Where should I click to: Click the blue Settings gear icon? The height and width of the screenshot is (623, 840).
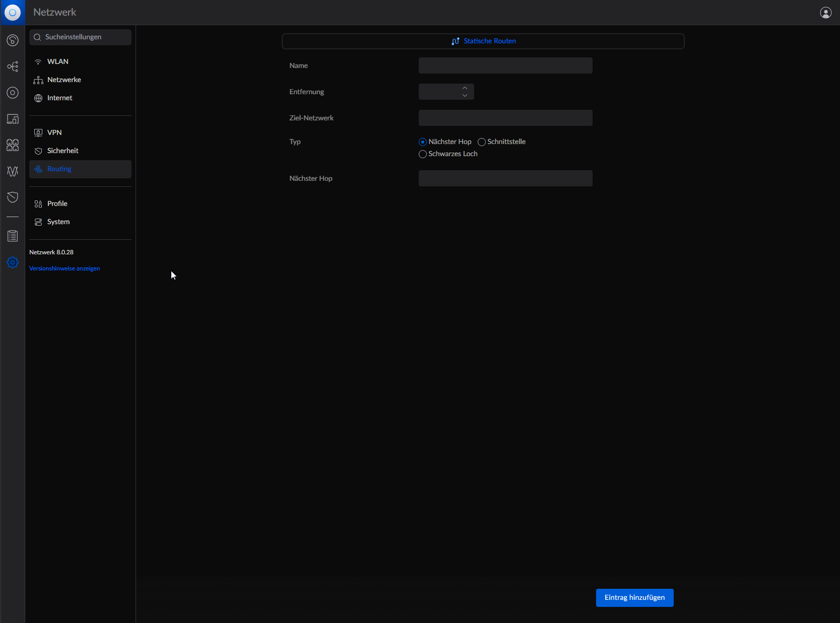click(13, 262)
